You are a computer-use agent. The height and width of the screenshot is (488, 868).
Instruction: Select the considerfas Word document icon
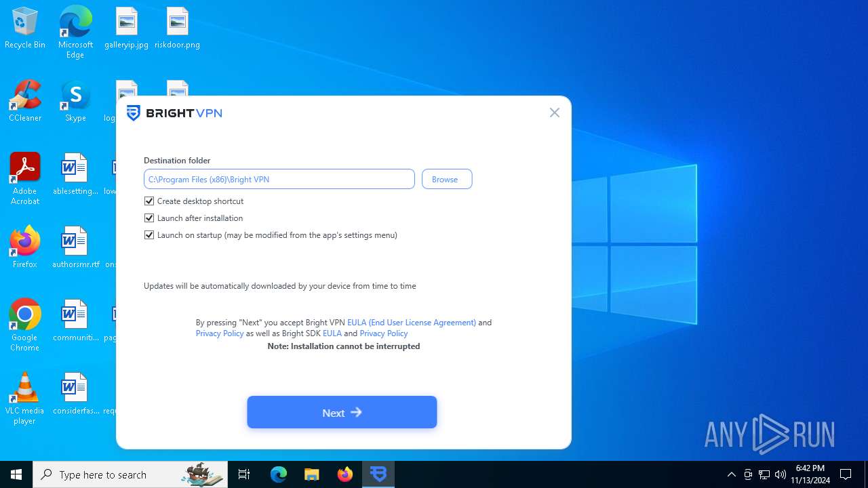point(75,394)
